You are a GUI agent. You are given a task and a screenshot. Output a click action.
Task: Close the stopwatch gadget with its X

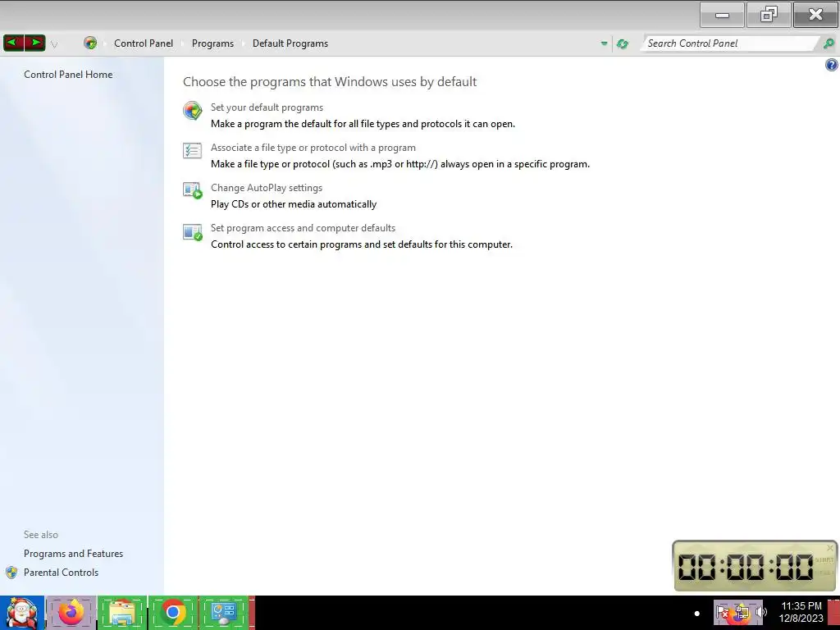[830, 547]
